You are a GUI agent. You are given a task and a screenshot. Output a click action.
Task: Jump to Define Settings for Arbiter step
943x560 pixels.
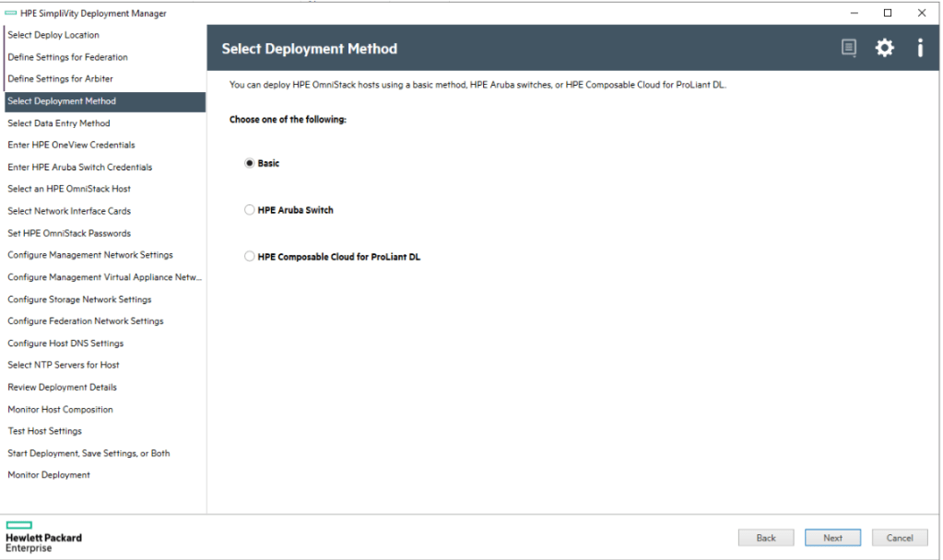[x=60, y=79]
